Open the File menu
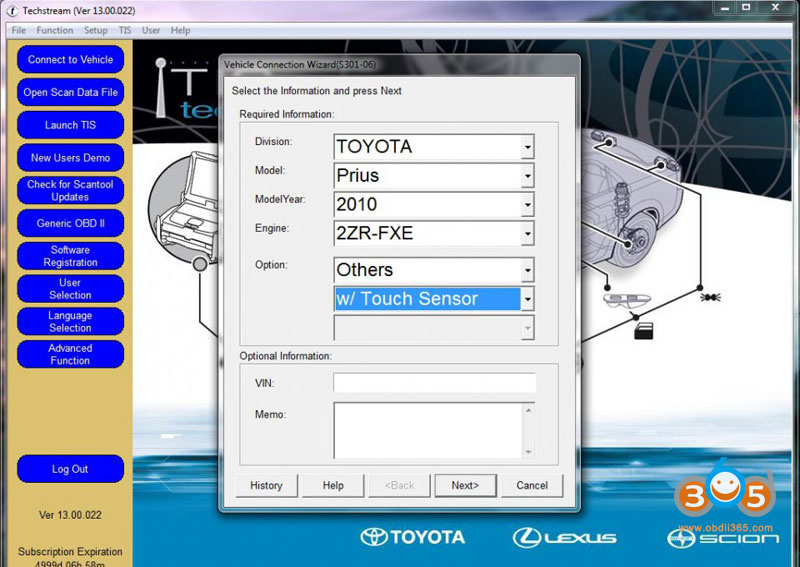800x567 pixels. pos(19,30)
